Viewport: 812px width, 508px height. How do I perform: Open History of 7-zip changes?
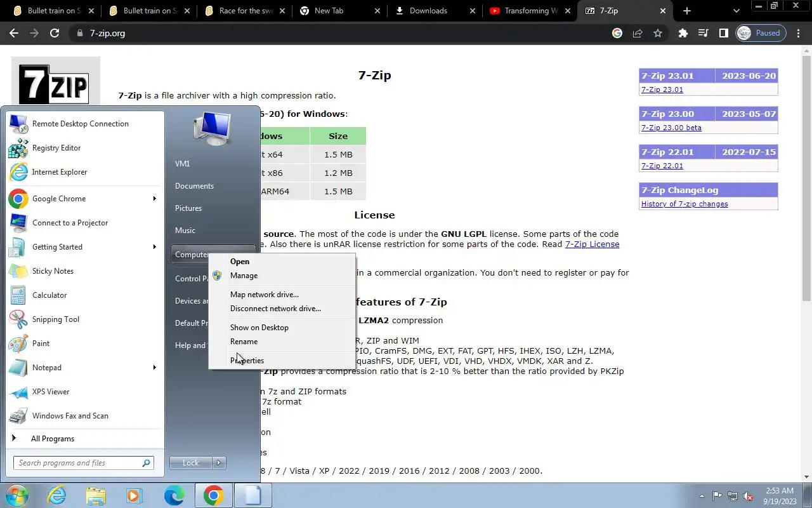pyautogui.click(x=684, y=204)
